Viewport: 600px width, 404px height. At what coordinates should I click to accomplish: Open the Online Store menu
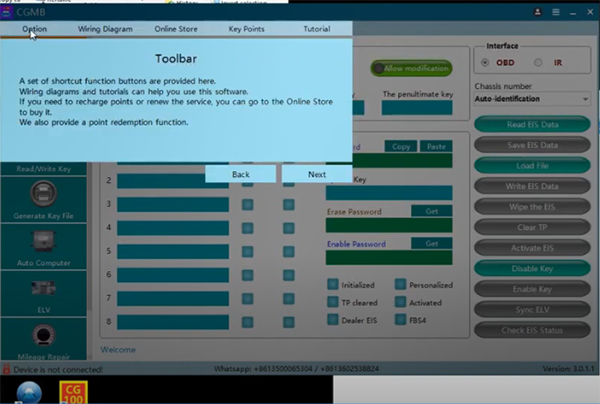pyautogui.click(x=175, y=29)
